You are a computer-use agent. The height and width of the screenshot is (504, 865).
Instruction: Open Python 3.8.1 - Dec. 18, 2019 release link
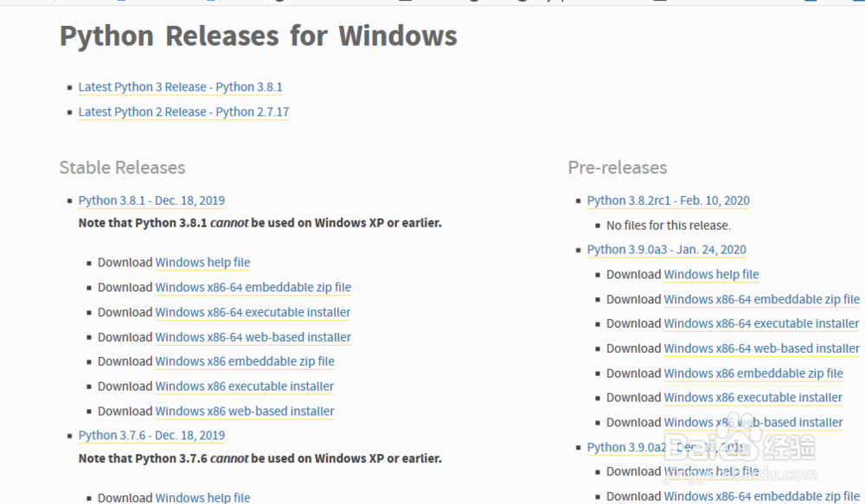pos(151,201)
